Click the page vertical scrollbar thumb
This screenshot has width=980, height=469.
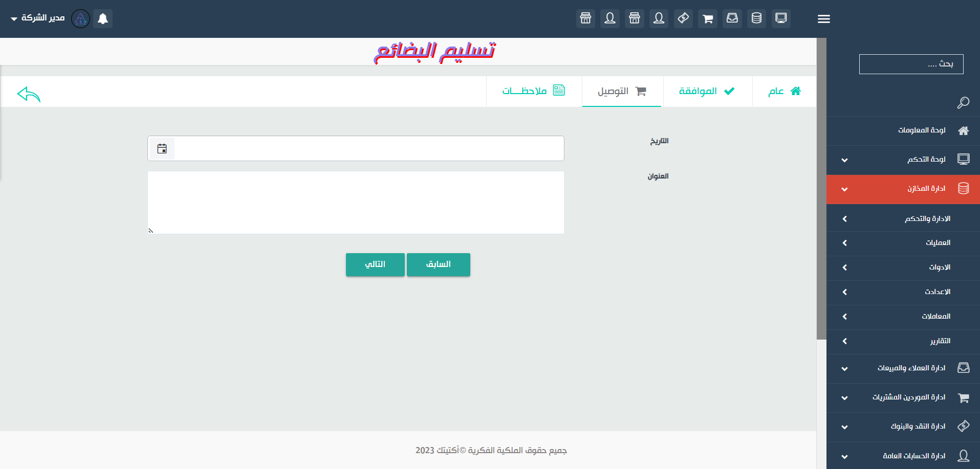coord(821,188)
